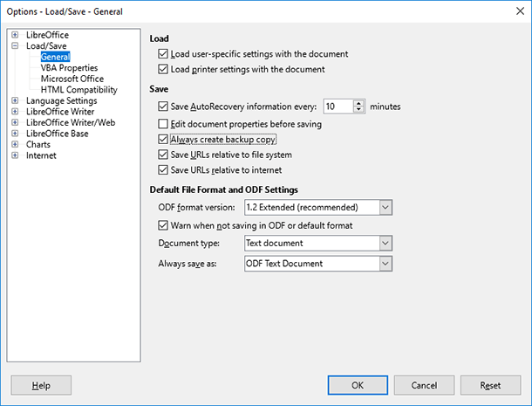
Task: Expand the Charts tree node
Action: coord(15,144)
